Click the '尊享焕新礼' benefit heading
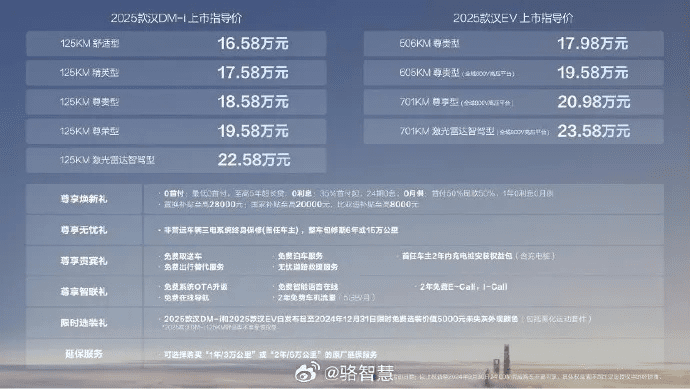The width and height of the screenshot is (690, 389). coord(84,199)
